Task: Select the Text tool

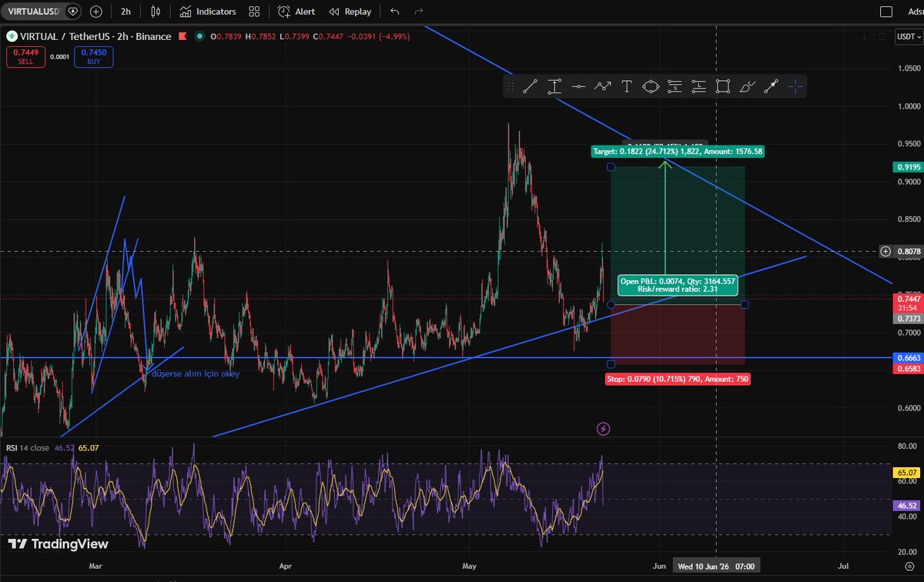Action: tap(627, 87)
